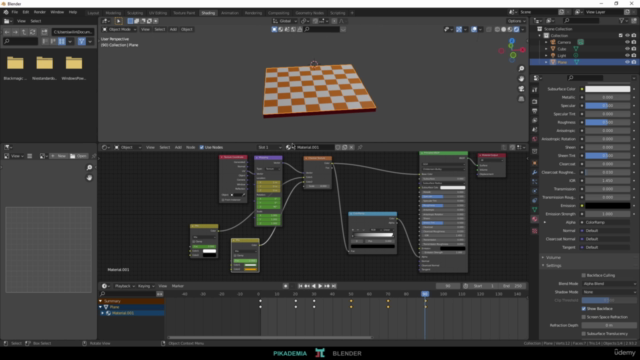Screen dimensions: 640x360
Task: Click the Open button in the image editor
Action: point(78,156)
